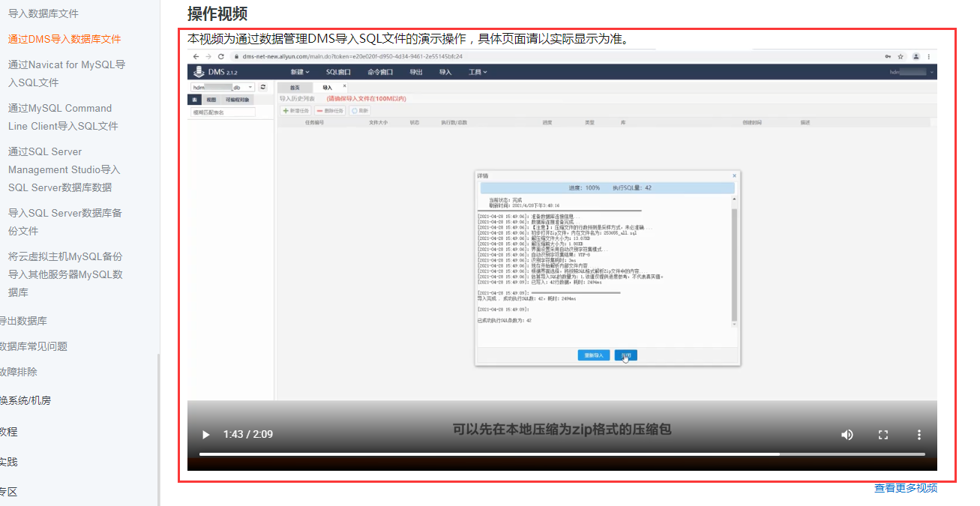Click the DMS logo icon in the video
The height and width of the screenshot is (506, 980).
point(198,72)
